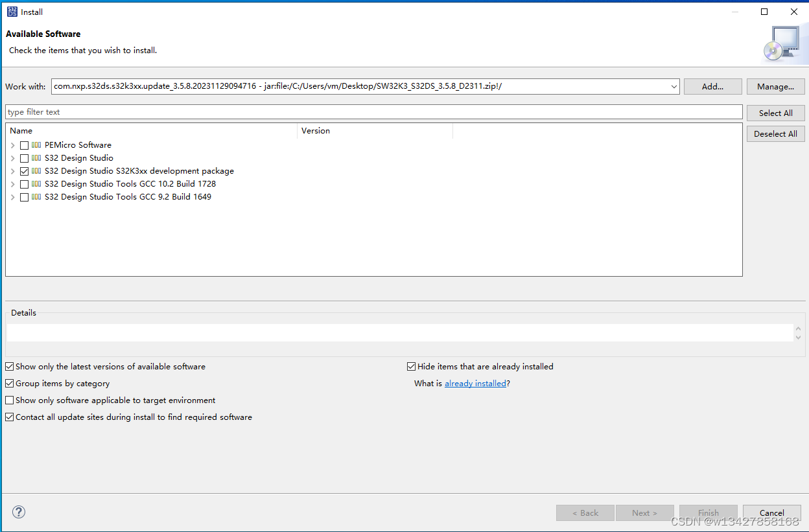Screen dimensions: 809x532
Task: Click the Manage... button
Action: click(x=776, y=86)
